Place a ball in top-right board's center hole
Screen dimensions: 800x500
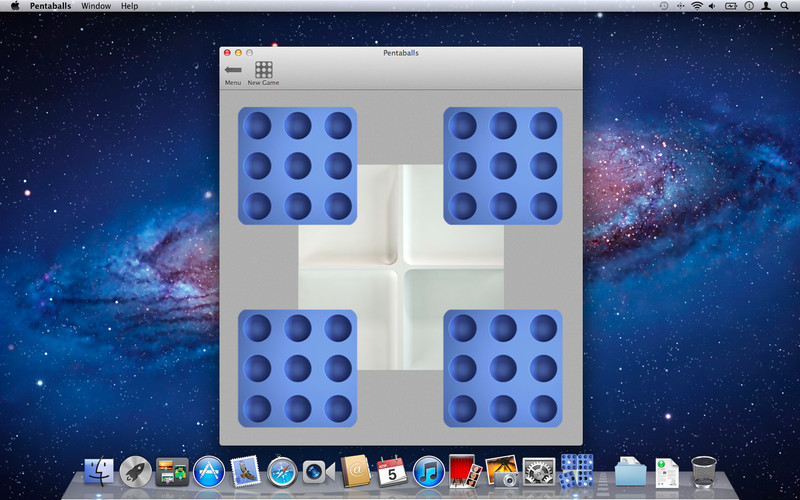pos(503,166)
